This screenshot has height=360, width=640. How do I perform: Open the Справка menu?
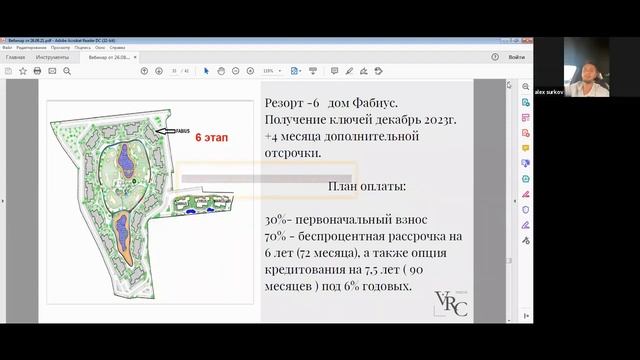coord(118,48)
